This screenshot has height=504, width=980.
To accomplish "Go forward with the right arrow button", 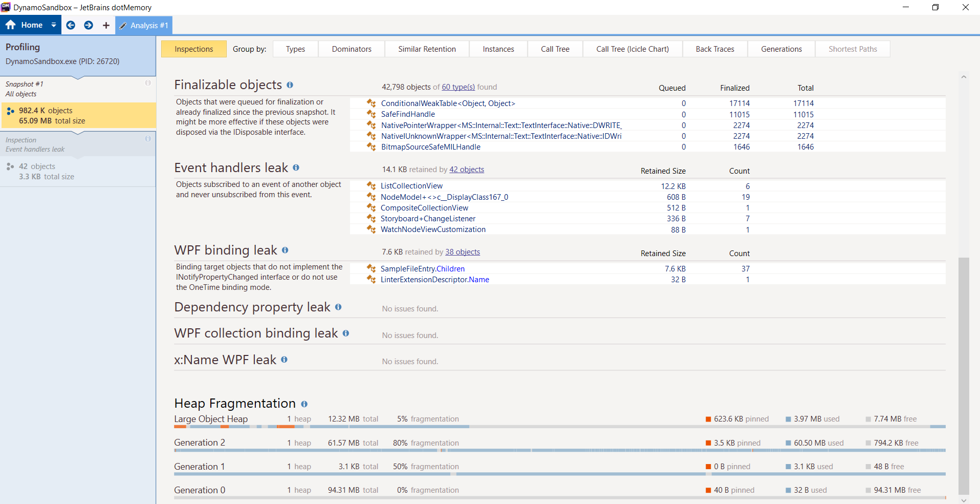I will [x=89, y=25].
